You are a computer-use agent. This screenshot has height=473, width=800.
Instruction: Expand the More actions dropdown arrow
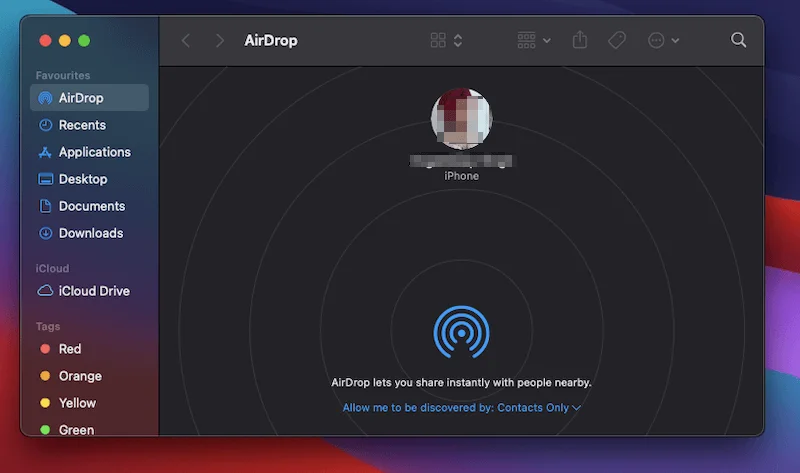pos(676,40)
